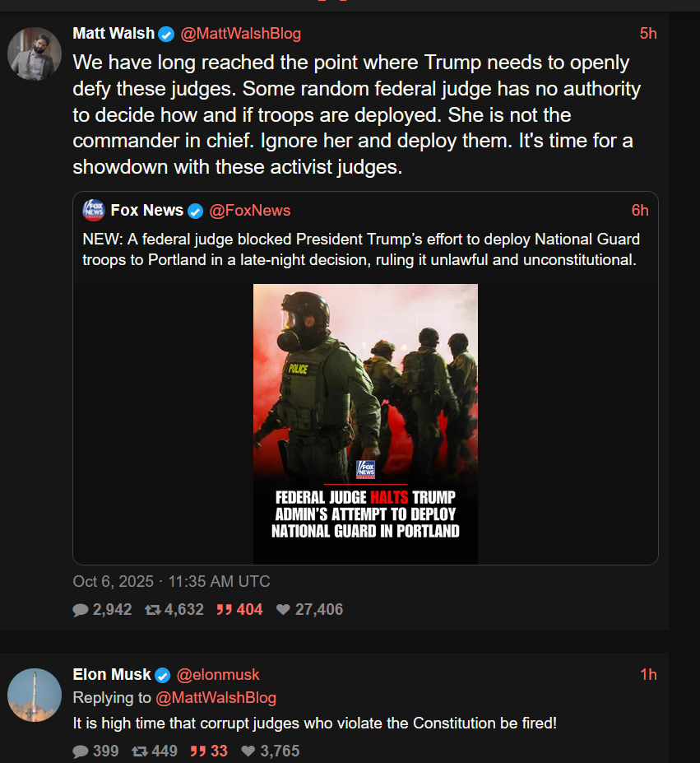Click the 'Replying to @MattWalshBlog' mention
The height and width of the screenshot is (763, 700).
click(216, 698)
